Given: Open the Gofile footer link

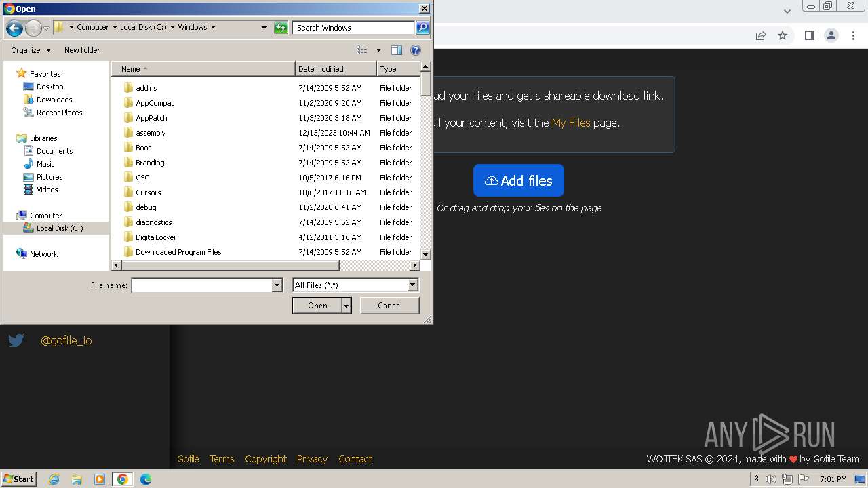Looking at the screenshot, I should tap(188, 459).
